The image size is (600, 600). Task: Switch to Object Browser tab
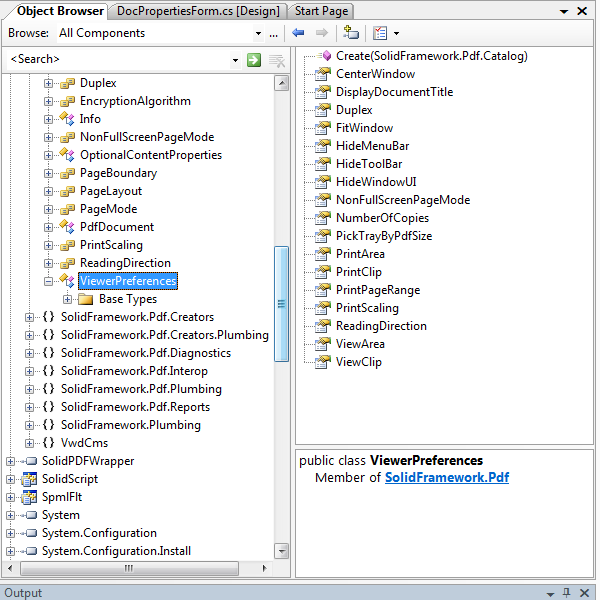tap(60, 11)
